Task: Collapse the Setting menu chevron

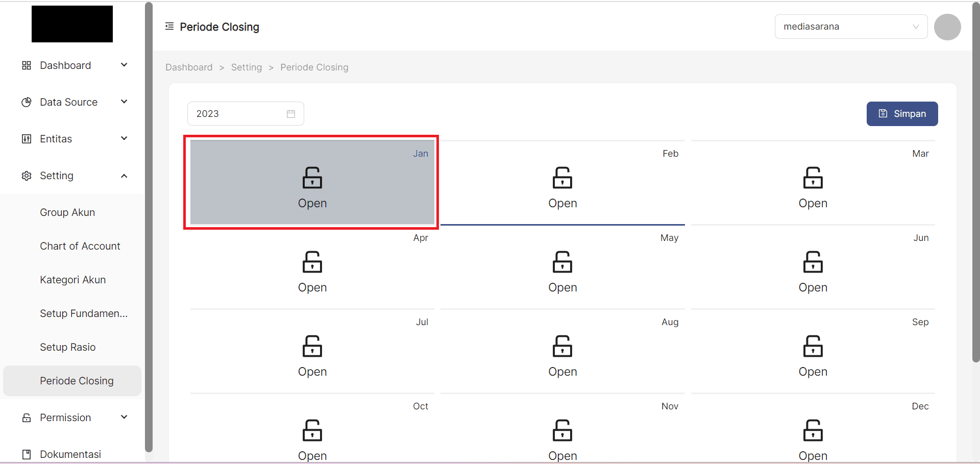Action: (124, 176)
